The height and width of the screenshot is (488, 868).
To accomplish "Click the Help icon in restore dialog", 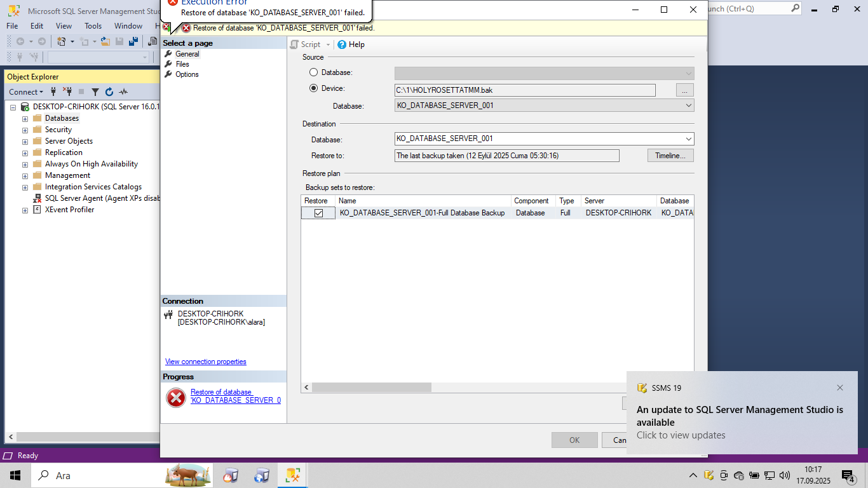I will pyautogui.click(x=342, y=44).
